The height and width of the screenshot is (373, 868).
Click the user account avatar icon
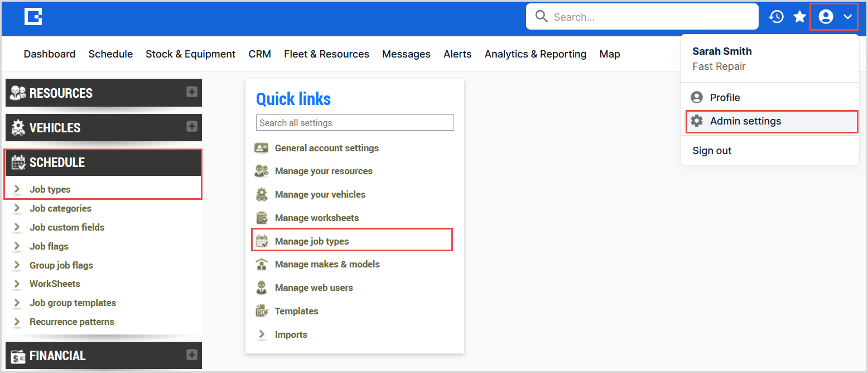point(826,17)
